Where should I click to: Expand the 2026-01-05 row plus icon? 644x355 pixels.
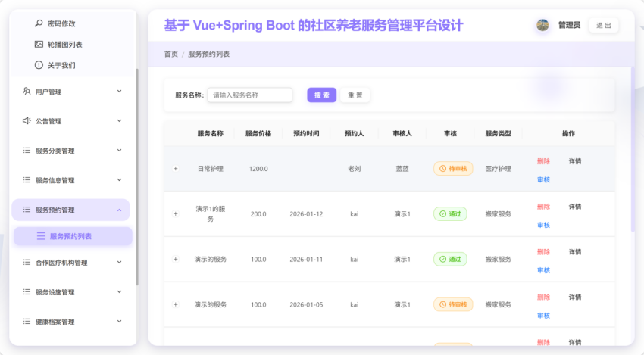coord(175,304)
